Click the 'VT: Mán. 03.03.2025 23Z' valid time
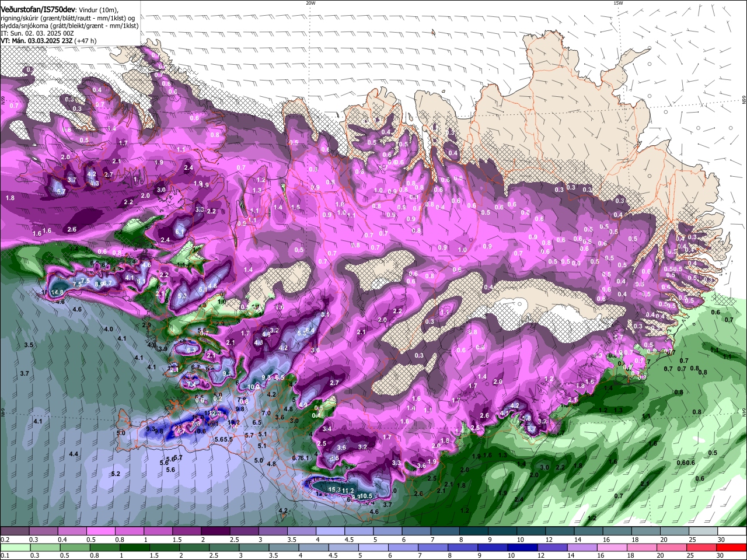This screenshot has width=747, height=560. 36,41
